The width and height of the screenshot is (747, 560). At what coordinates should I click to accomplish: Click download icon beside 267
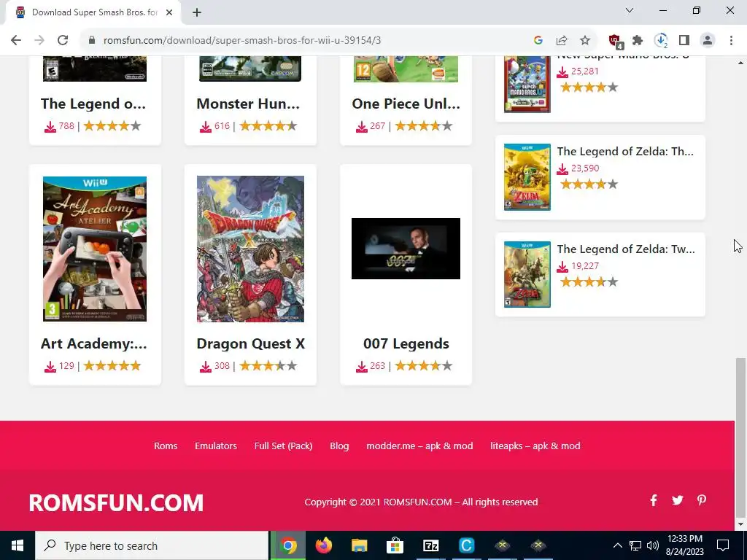[x=362, y=127]
